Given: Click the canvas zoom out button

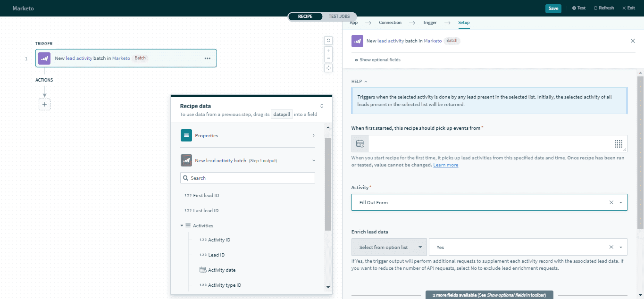Looking at the screenshot, I should click(328, 58).
